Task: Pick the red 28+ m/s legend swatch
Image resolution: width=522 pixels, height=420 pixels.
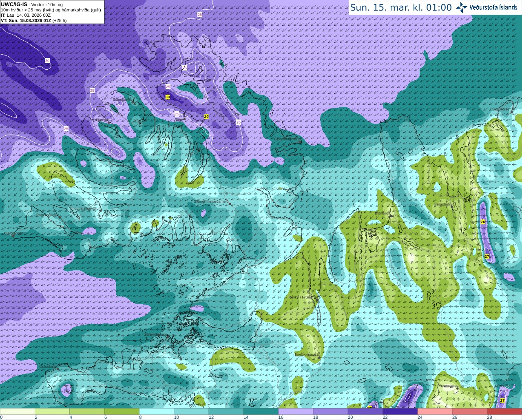Action: 504,411
